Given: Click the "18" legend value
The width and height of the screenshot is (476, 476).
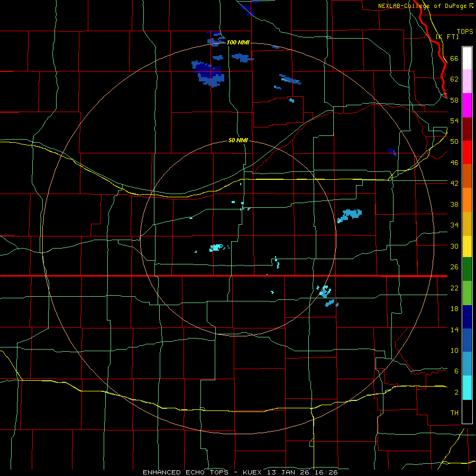Looking at the screenshot, I should coord(454,309).
